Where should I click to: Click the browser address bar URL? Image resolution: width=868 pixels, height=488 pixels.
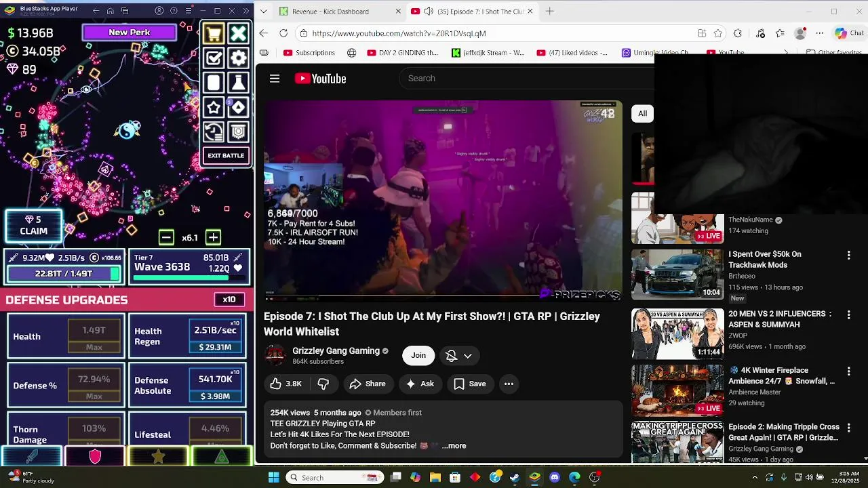(399, 33)
